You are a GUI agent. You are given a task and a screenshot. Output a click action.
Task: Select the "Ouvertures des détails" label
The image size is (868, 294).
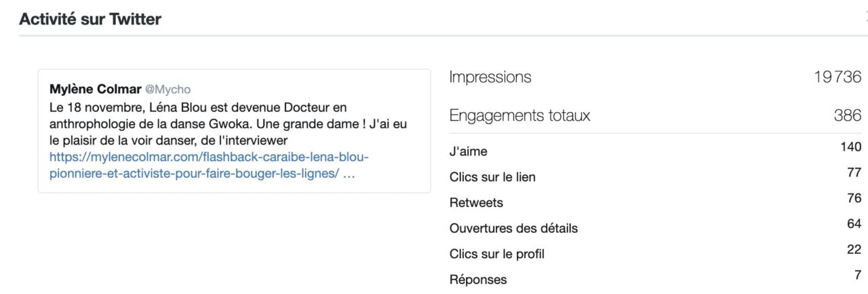click(513, 229)
